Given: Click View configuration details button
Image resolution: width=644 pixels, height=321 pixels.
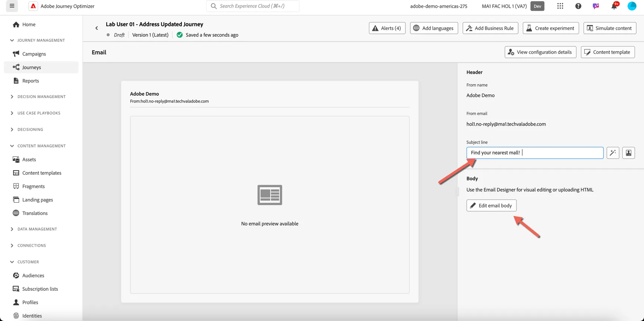Looking at the screenshot, I should (x=540, y=52).
